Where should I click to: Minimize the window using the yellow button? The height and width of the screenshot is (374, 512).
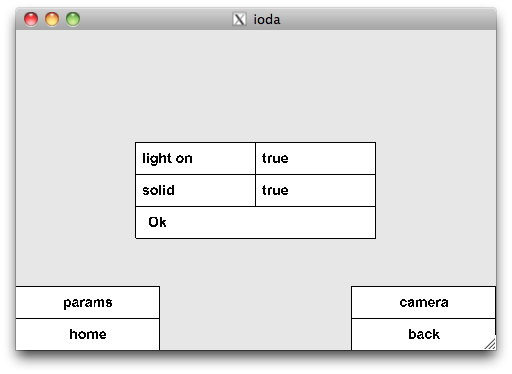click(52, 19)
